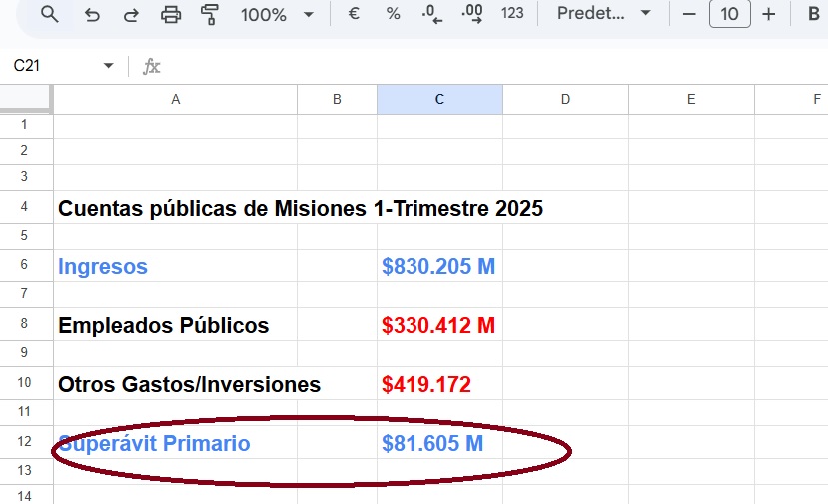Redo the last undone action
Viewport: 828px width, 504px height.
pyautogui.click(x=131, y=14)
